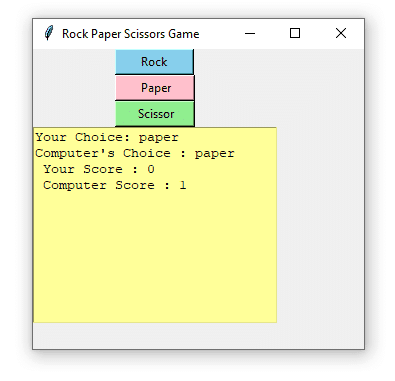Click the 'Your Score : 0' line
395x381 pixels.
[x=99, y=169]
